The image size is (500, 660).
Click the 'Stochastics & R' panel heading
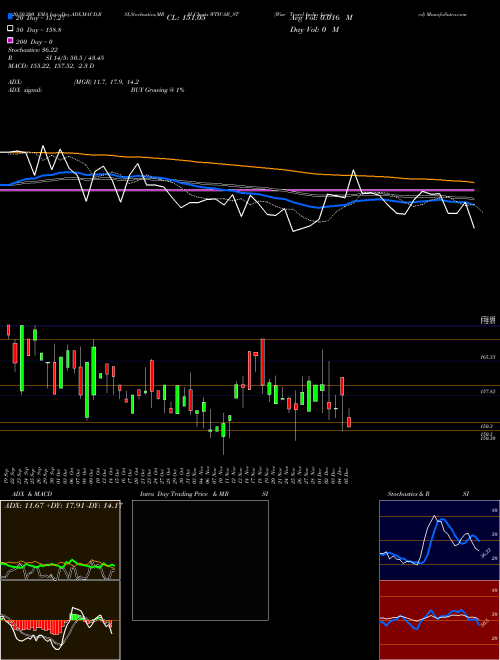[408, 494]
